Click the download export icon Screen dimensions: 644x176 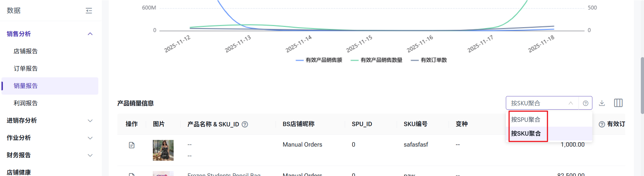click(x=602, y=103)
